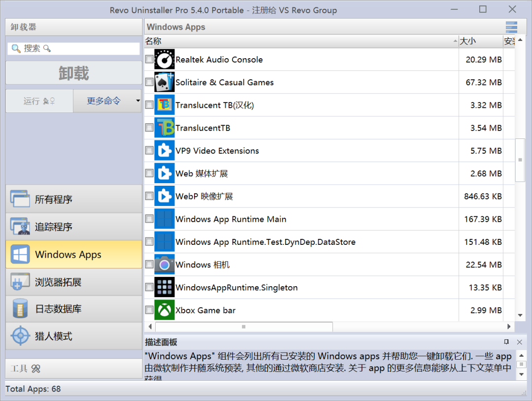This screenshot has height=401, width=532.
Task: Click the description panel scroll-down arrow
Action: pyautogui.click(x=522, y=374)
